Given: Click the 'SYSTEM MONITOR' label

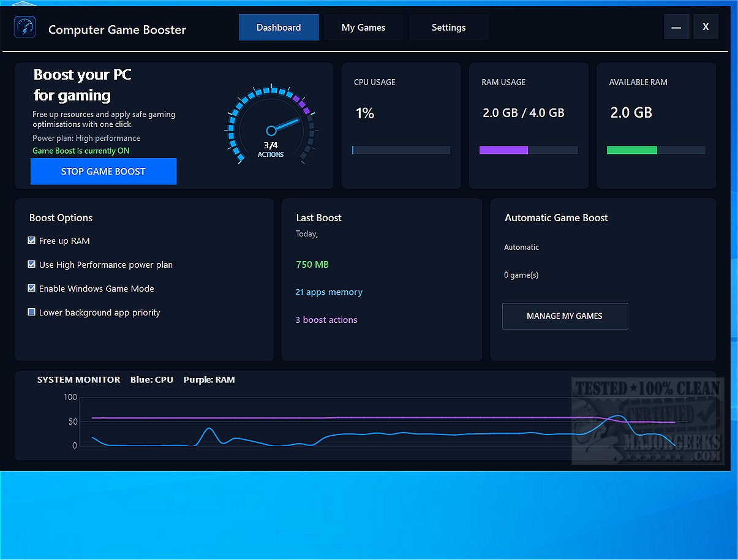Looking at the screenshot, I should pyautogui.click(x=79, y=380).
